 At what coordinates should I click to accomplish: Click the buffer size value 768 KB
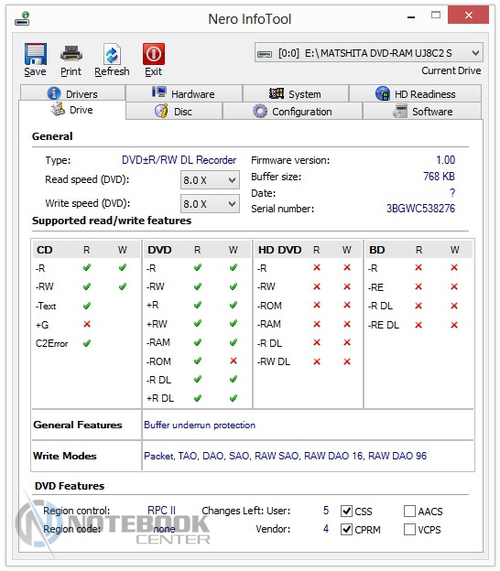[439, 177]
